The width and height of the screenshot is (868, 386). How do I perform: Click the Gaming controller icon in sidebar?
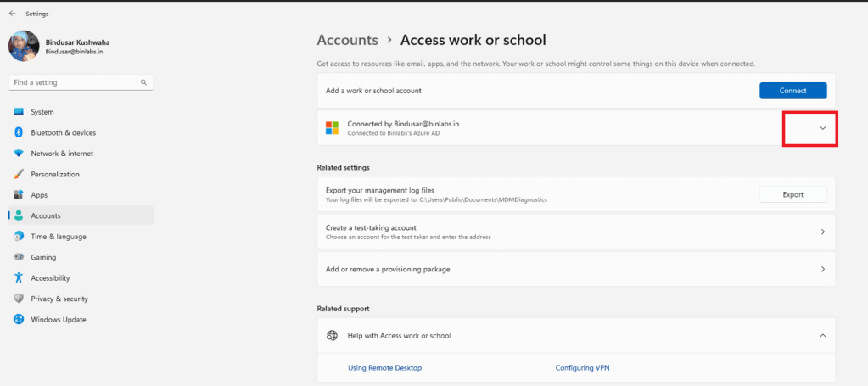point(19,257)
